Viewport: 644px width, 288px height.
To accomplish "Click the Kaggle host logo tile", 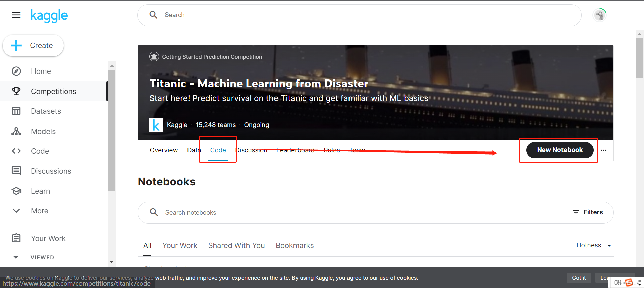I will [x=156, y=125].
